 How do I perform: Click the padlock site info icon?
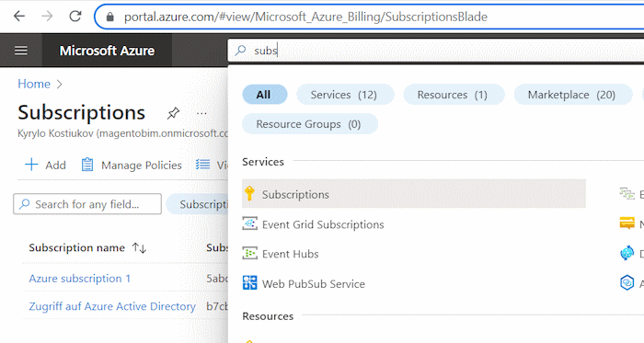tap(109, 17)
